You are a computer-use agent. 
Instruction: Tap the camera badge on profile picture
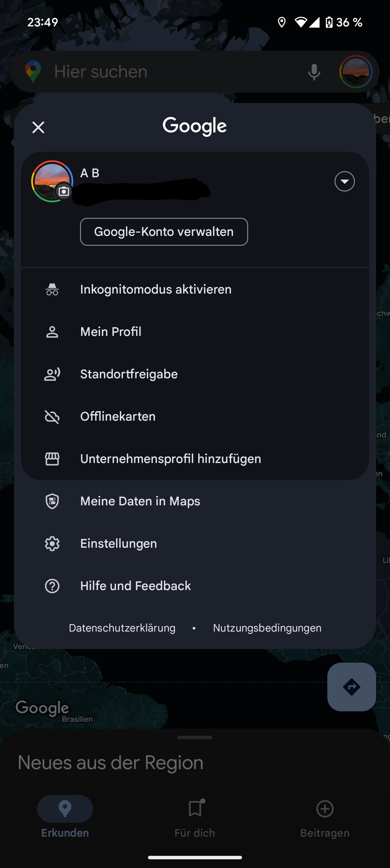pos(64,191)
